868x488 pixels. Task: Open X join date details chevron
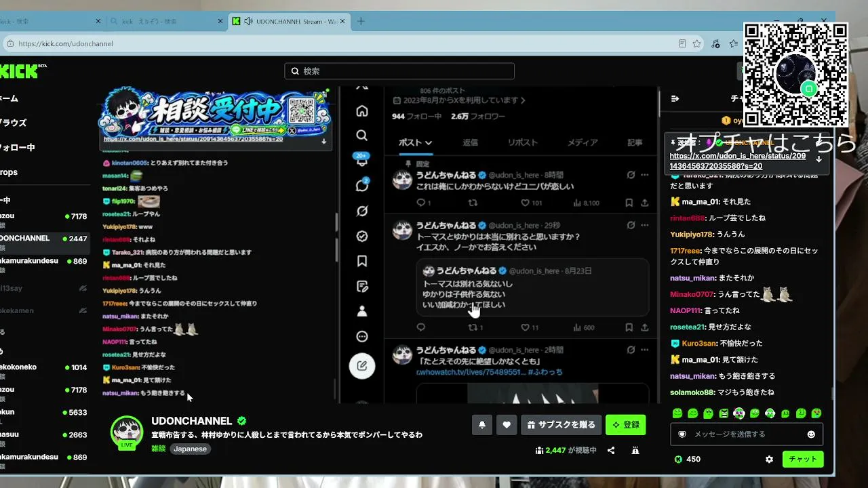[523, 100]
